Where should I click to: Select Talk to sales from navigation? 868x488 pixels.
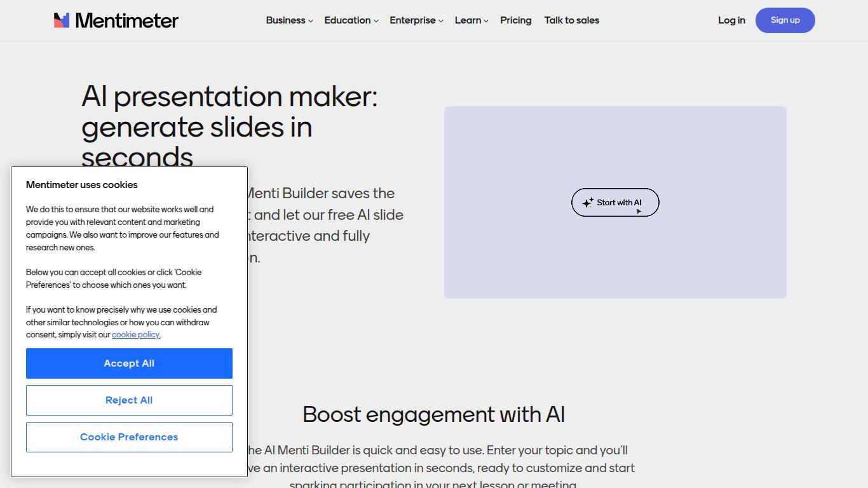pos(571,20)
